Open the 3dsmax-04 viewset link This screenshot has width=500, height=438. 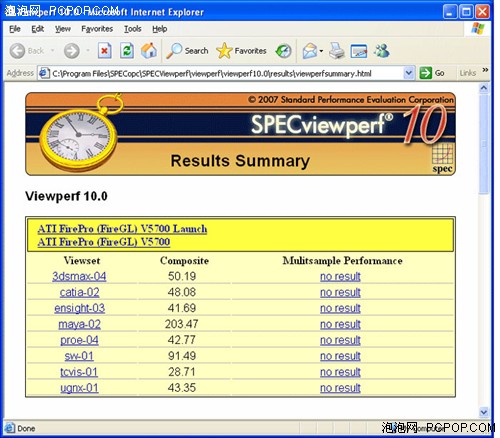79,276
